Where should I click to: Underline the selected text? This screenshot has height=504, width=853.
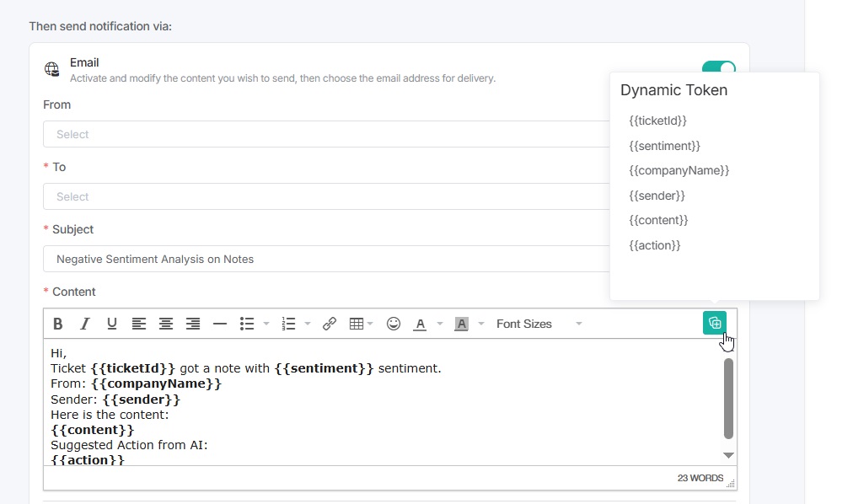click(112, 324)
